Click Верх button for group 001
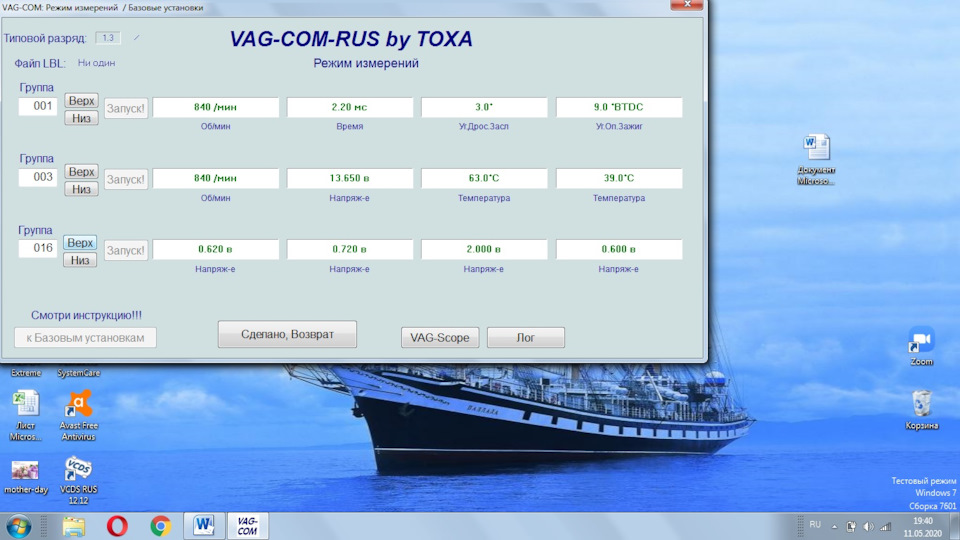Screen dimensions: 960x540 81,100
